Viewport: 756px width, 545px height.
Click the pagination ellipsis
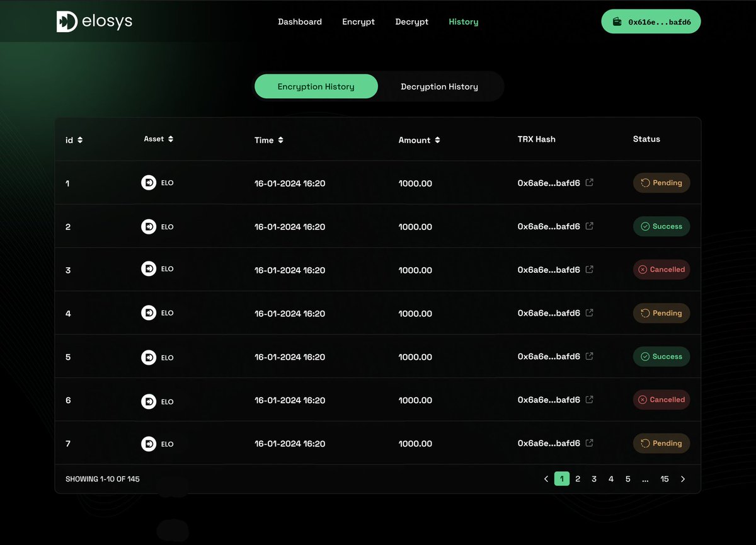coord(645,479)
